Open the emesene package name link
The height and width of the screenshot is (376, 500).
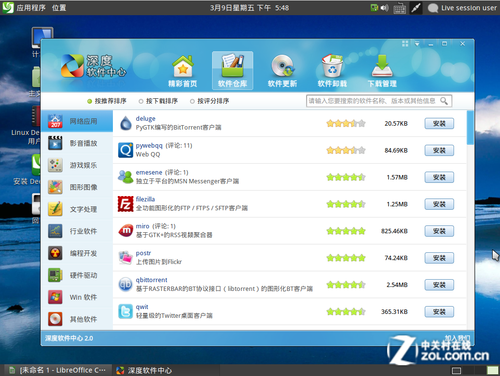(149, 172)
